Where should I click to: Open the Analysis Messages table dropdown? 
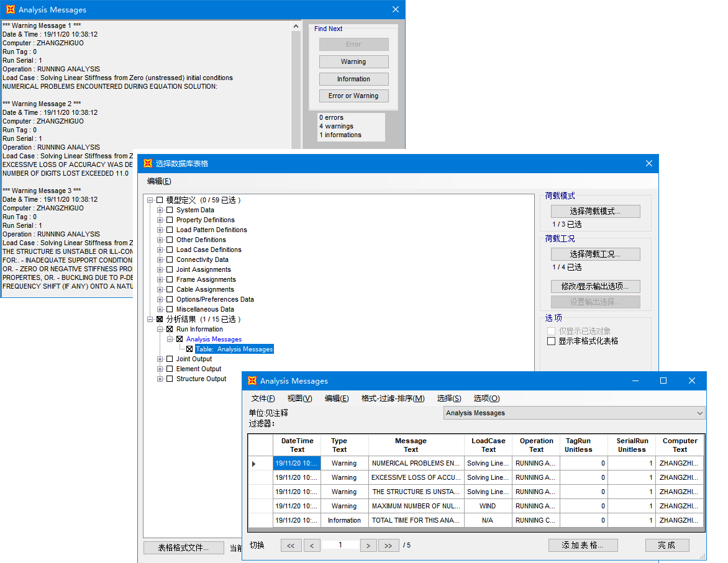pyautogui.click(x=700, y=413)
